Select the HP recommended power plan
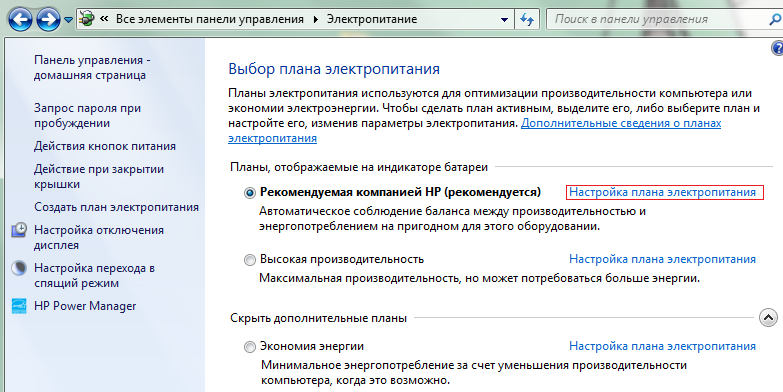Screen dimensions: 783x392 point(250,193)
